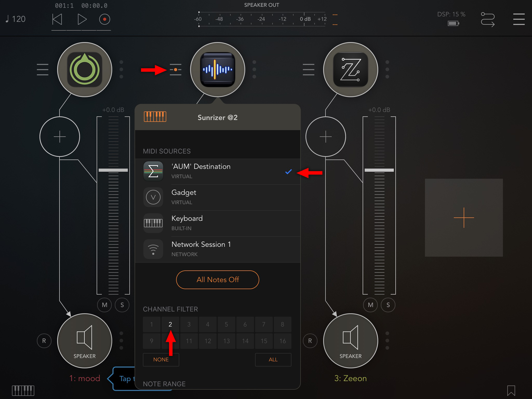This screenshot has width=532, height=399.
Task: Rewind transport to start
Action: tap(57, 19)
